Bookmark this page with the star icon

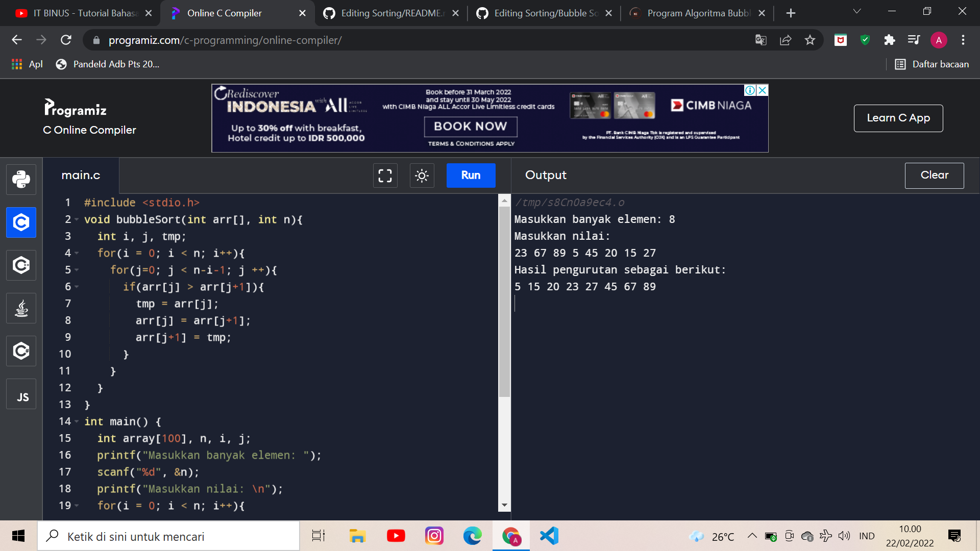point(810,40)
